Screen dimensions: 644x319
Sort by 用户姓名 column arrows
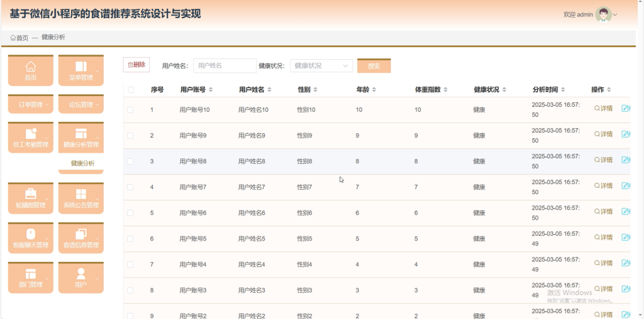click(269, 90)
